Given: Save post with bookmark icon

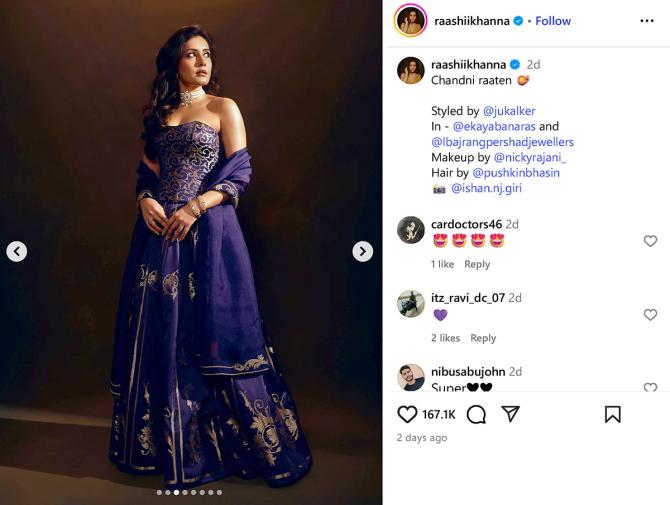Looking at the screenshot, I should 612,414.
